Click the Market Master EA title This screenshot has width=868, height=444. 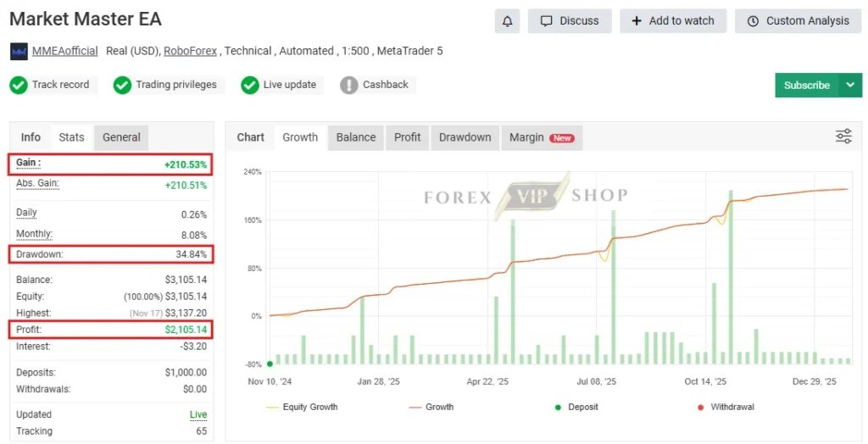click(86, 19)
